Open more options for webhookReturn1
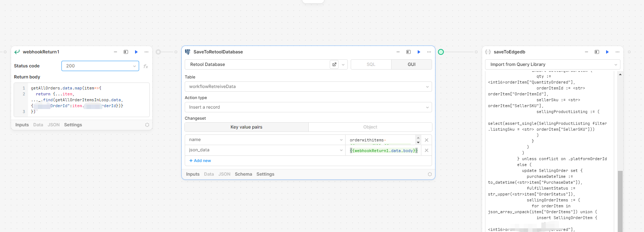Screen dimensions: 644x232 pyautogui.click(x=146, y=52)
